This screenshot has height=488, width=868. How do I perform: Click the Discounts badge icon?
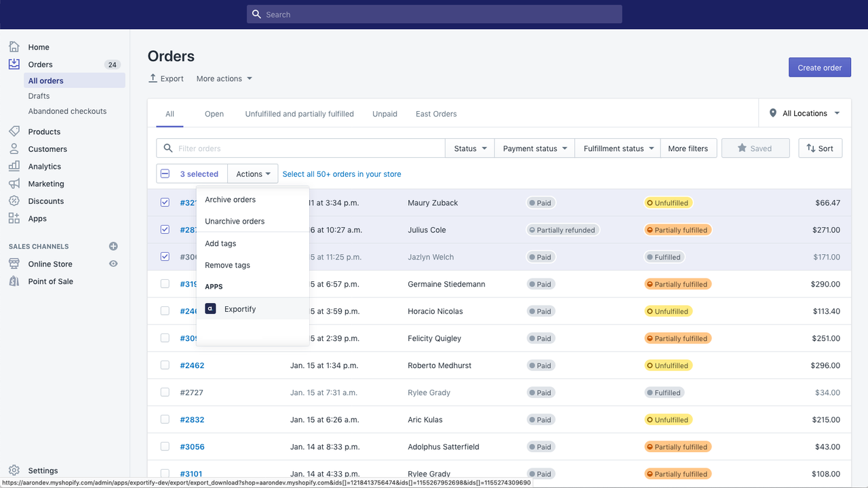[x=14, y=201]
